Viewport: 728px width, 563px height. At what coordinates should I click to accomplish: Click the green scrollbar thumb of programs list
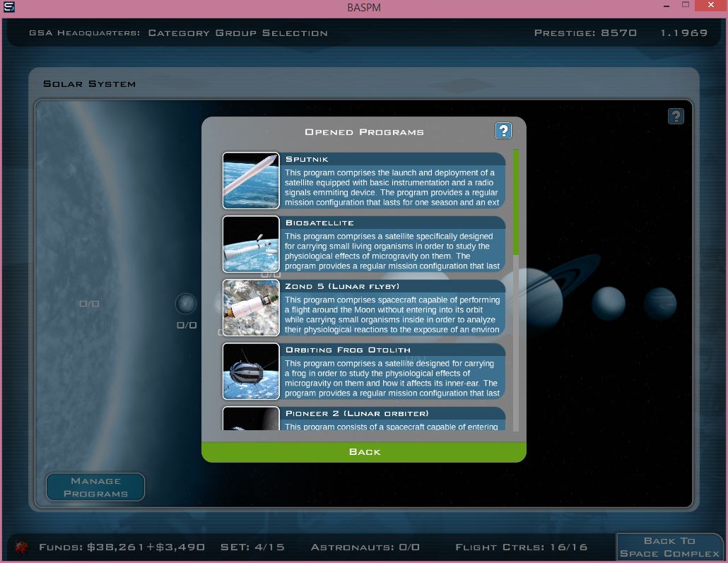pyautogui.click(x=516, y=202)
